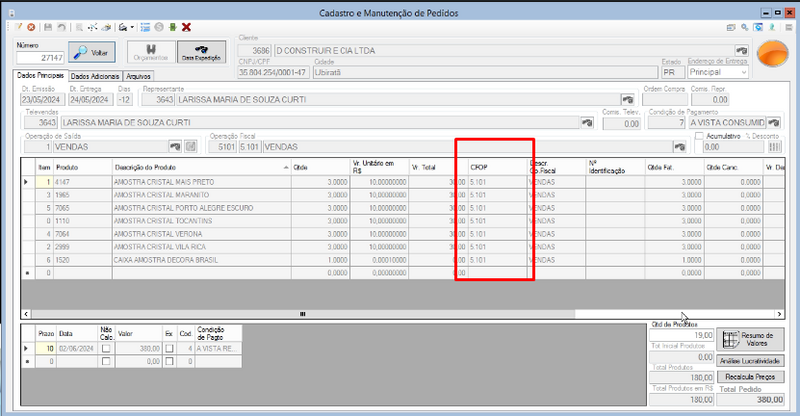Toggle Ex checkbox in 02/06/2024 payment row
Viewport: 800px width, 416px height.
(x=169, y=348)
